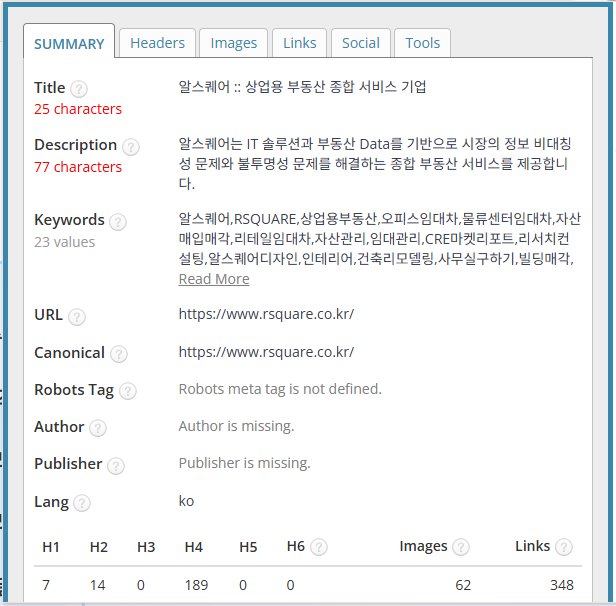Click the help icon beside the Links count header

[564, 547]
